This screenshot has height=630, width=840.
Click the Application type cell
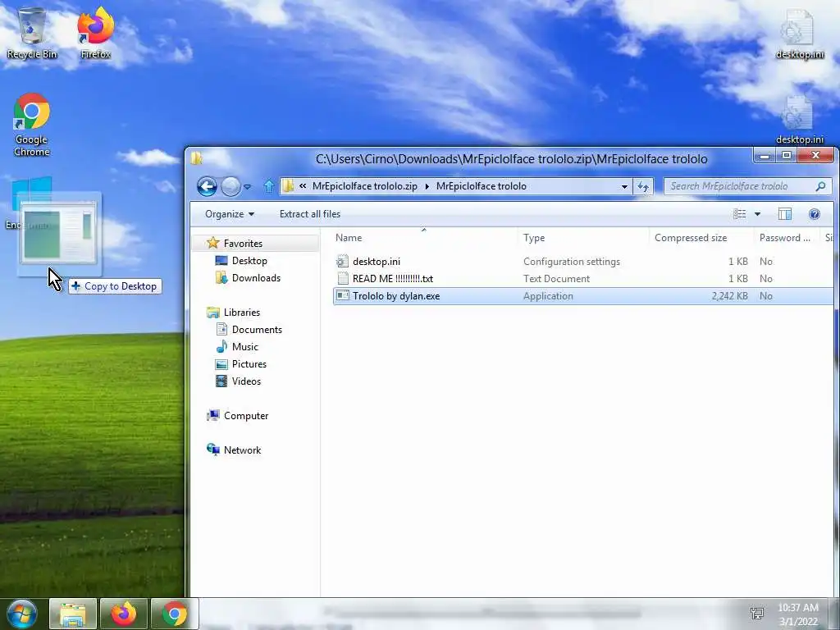click(x=548, y=296)
